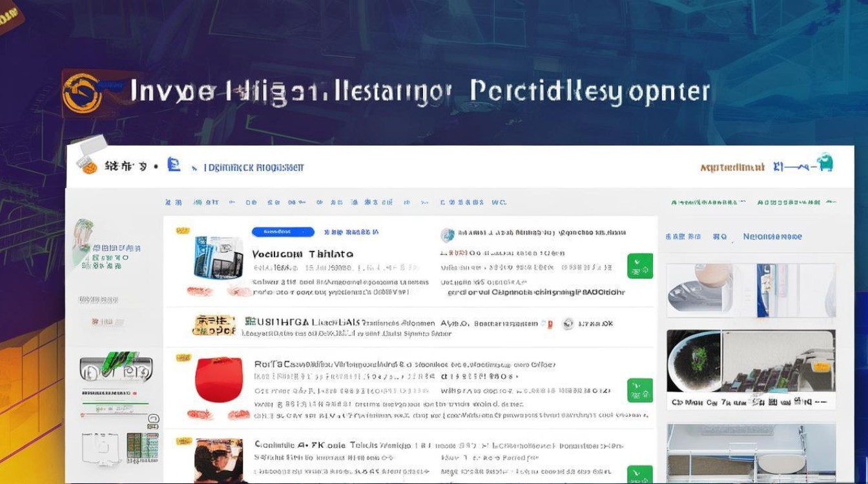Click the teal character icon in header
868x484 pixels.
pyautogui.click(x=825, y=162)
